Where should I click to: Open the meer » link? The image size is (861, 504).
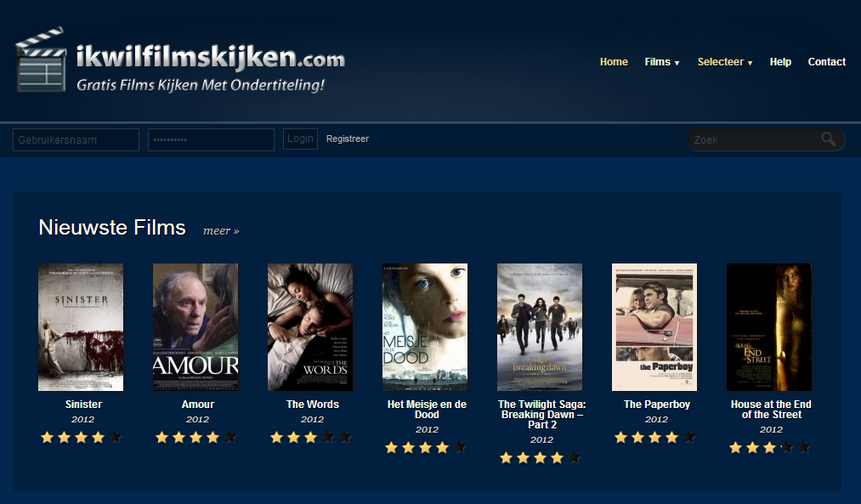(x=221, y=231)
